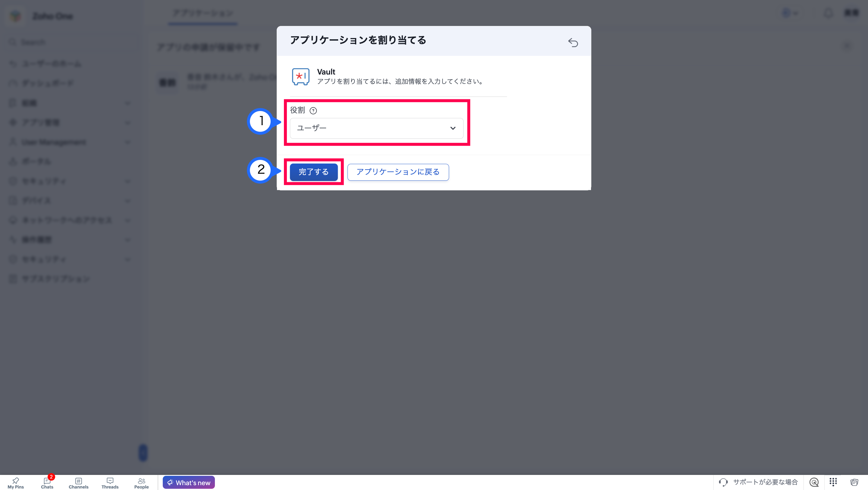Click アプリケーションに戻る button

(398, 172)
